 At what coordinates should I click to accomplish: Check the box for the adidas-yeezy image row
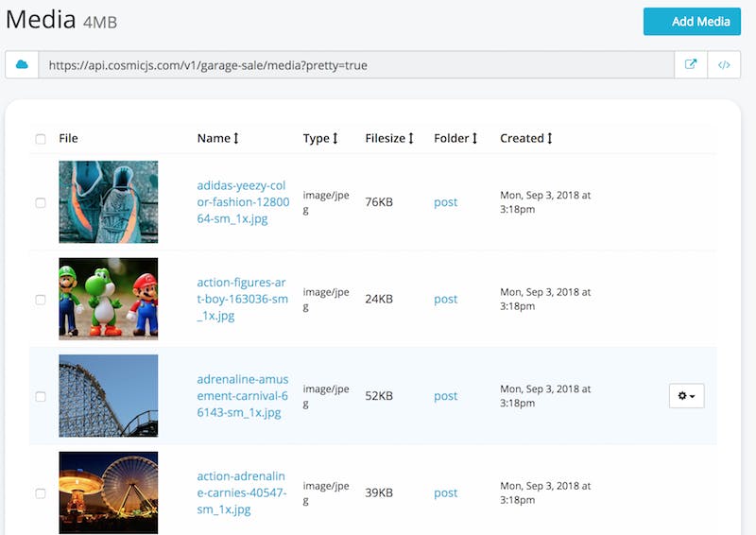41,202
